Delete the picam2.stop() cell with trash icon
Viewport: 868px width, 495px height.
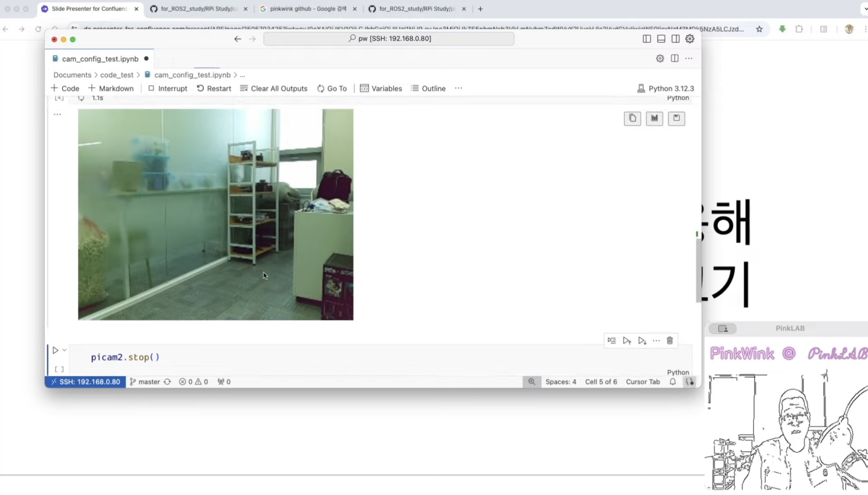click(x=670, y=341)
